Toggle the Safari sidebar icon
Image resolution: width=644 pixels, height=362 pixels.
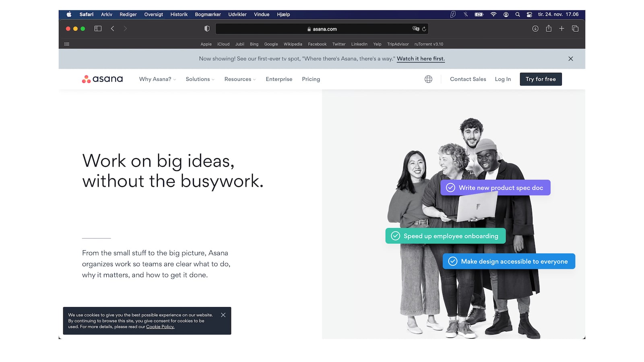click(98, 29)
